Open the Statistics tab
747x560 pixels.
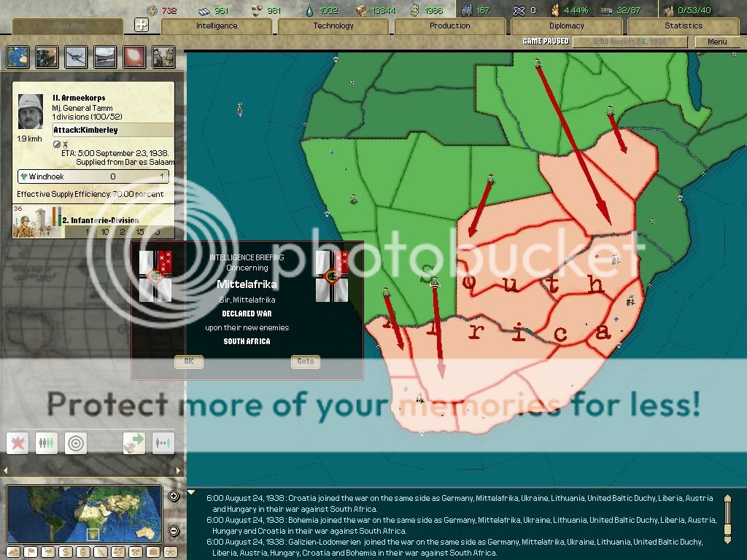683,26
